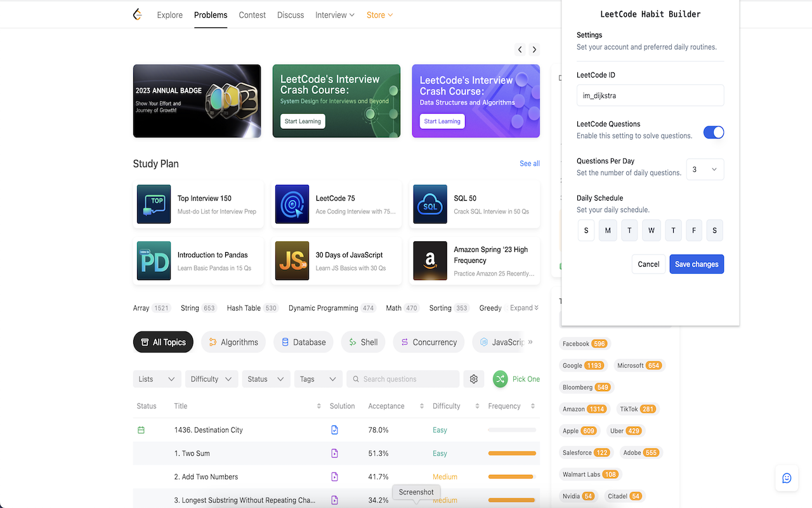
Task: Switch to the Contest tab
Action: coord(252,15)
